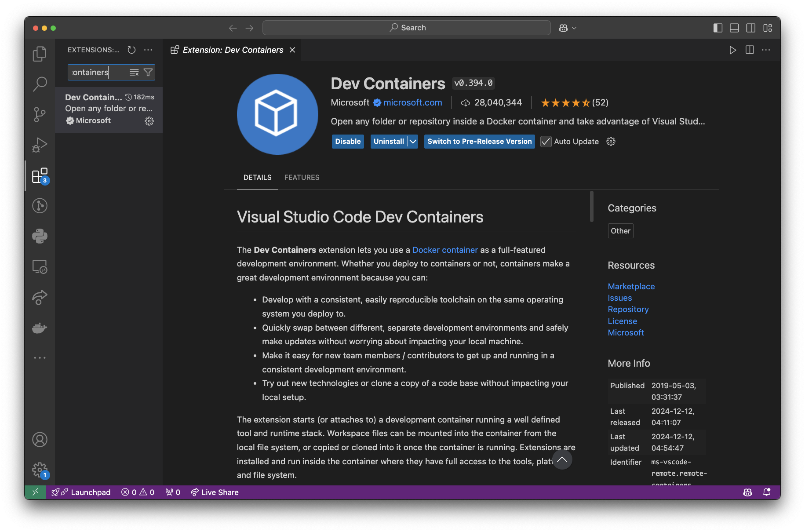The width and height of the screenshot is (805, 532).
Task: Open the Docker whale icon
Action: pos(40,328)
